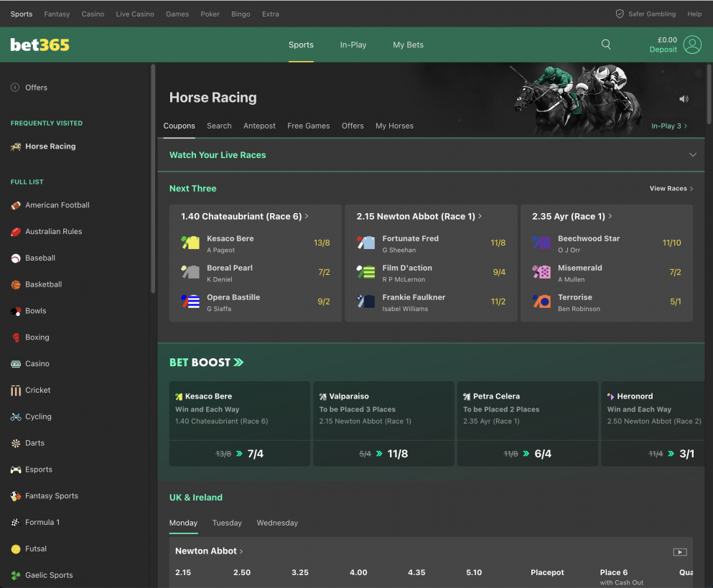Screen dimensions: 713x588
Task: Click the Deposit link
Action: (663, 50)
